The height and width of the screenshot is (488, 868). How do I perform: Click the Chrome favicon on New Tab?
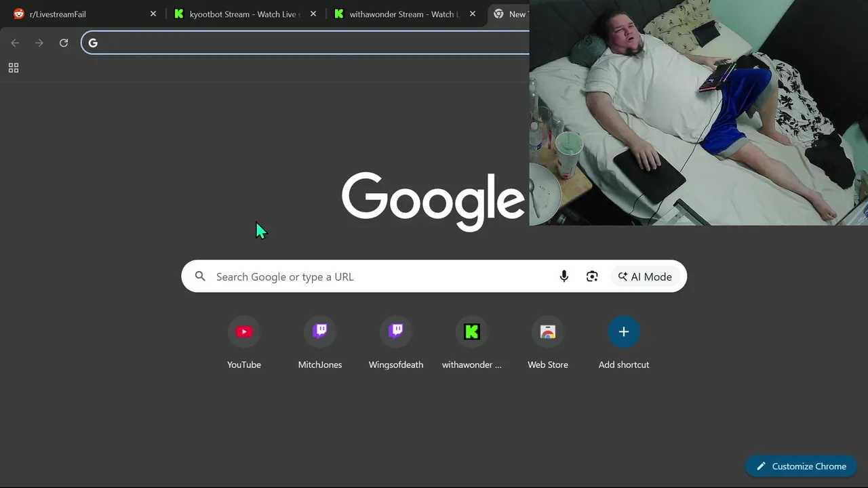click(498, 14)
